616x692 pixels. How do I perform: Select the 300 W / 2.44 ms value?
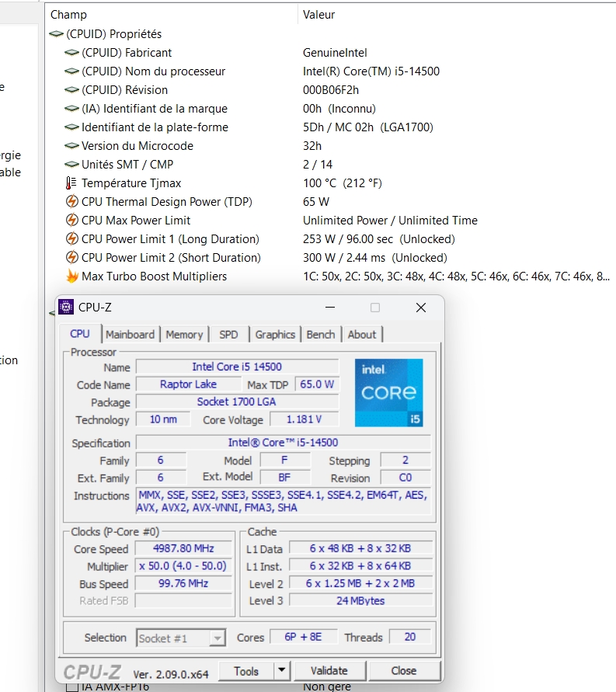(x=375, y=258)
